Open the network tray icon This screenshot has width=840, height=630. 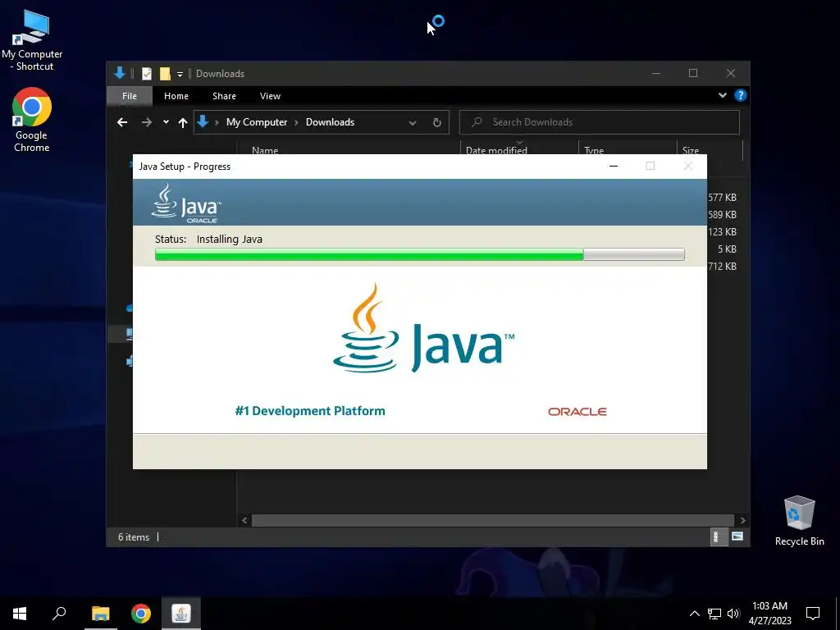click(x=714, y=614)
